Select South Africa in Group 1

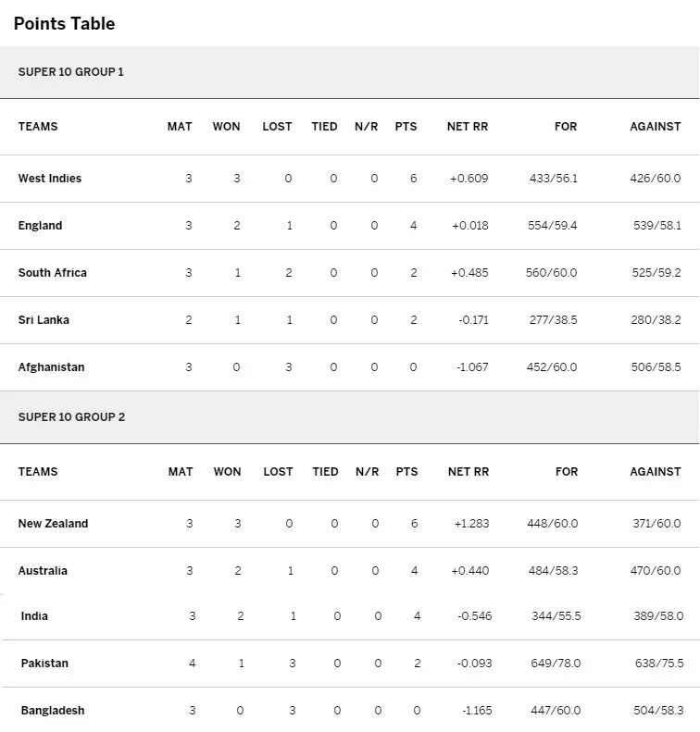click(52, 273)
